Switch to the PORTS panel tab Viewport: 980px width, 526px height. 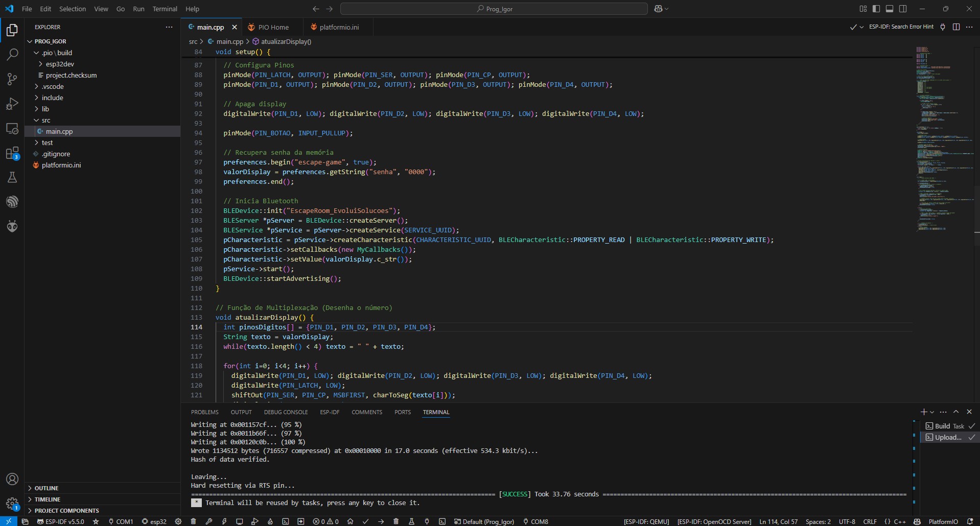[x=403, y=412]
